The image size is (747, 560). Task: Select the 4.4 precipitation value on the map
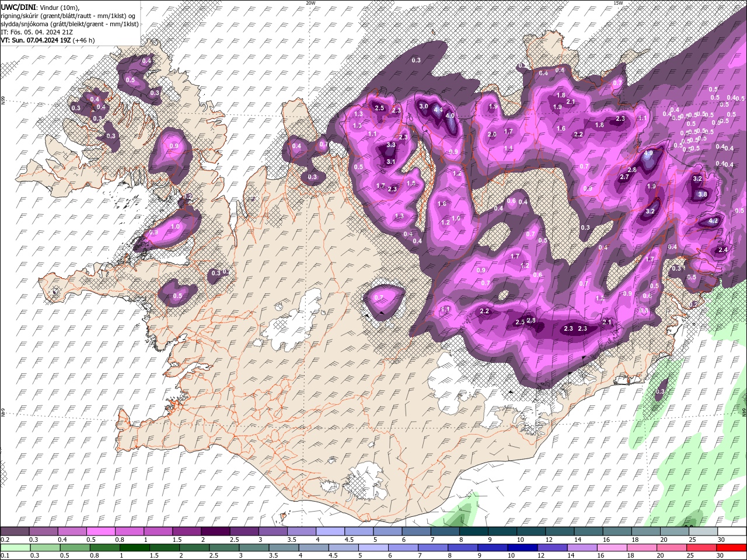click(438, 110)
